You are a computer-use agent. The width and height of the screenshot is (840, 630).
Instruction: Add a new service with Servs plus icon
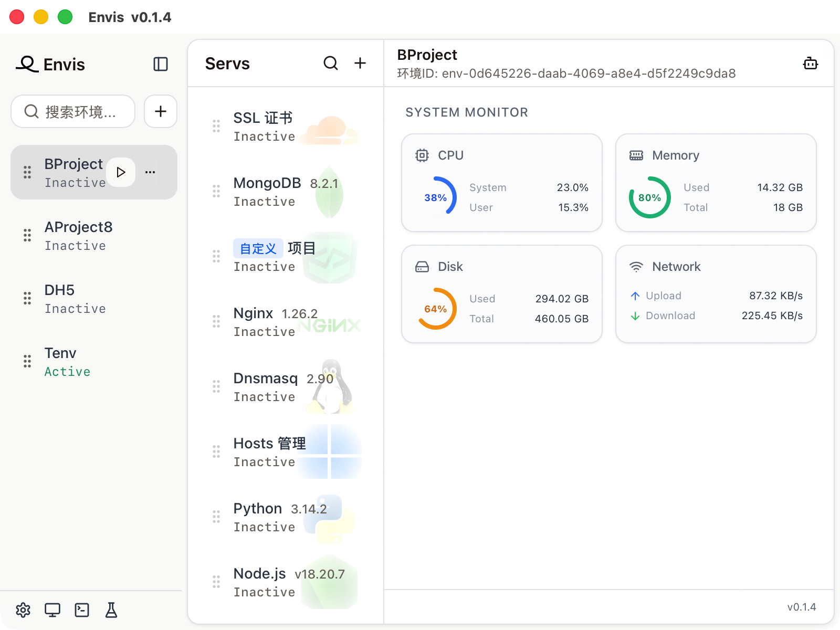click(x=360, y=63)
